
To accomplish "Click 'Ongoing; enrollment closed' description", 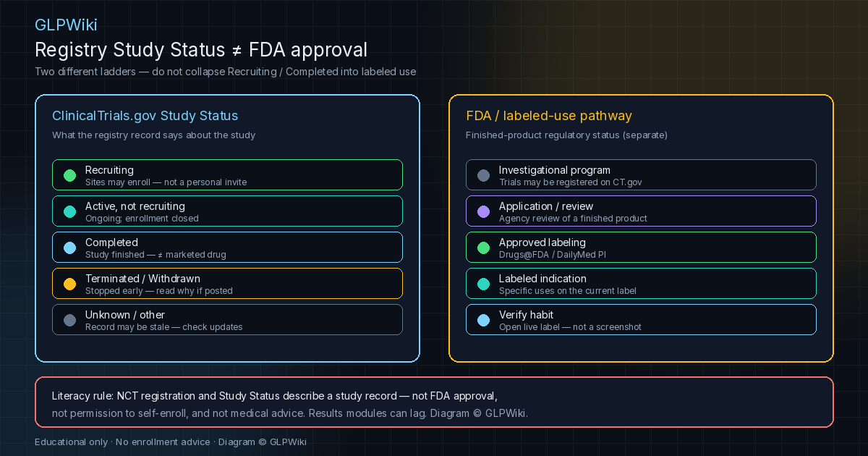I will coord(142,219).
